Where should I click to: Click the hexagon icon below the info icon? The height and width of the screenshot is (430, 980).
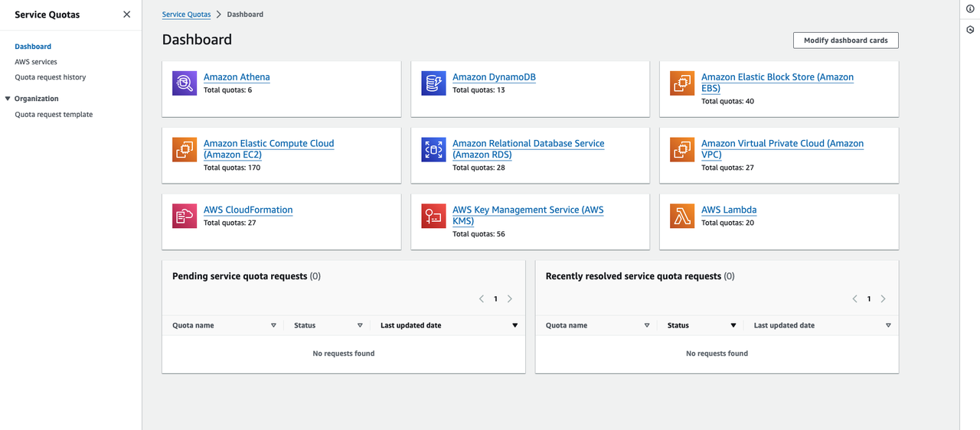(970, 30)
